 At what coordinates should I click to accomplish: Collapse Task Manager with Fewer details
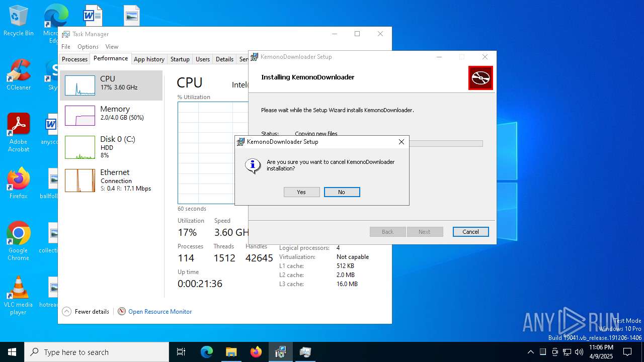[86, 312]
